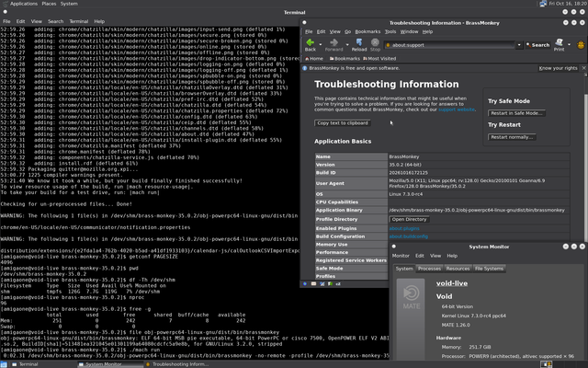
Task: Open the Applications menu in top panel
Action: (23, 4)
